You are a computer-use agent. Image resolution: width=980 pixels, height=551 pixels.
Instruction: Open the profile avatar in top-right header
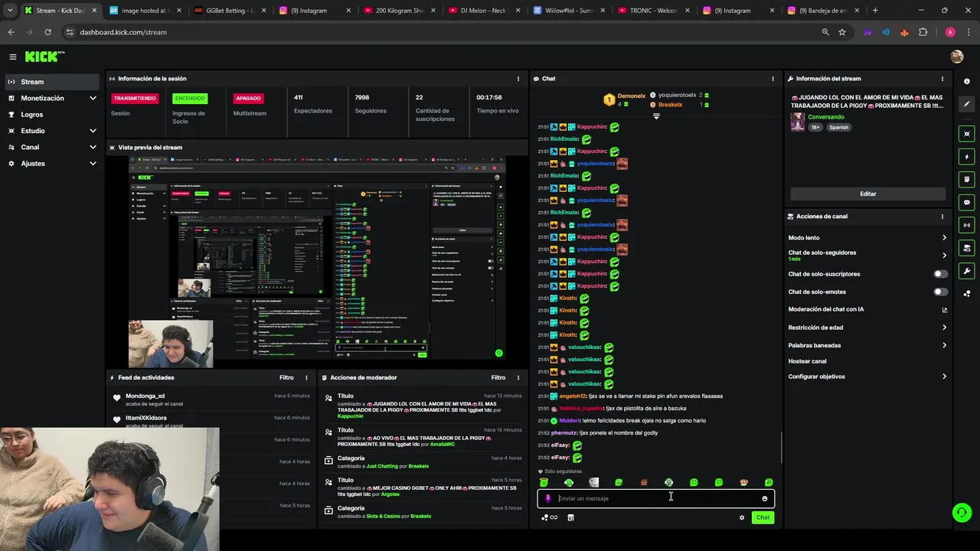(956, 57)
